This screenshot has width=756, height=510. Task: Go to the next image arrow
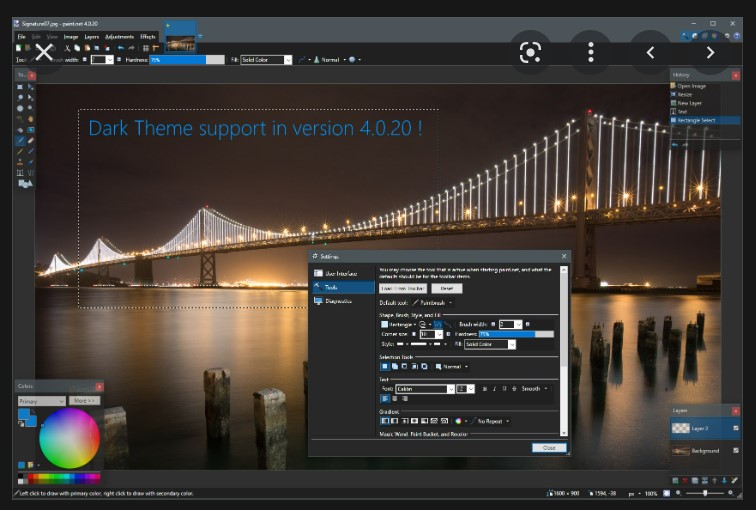[x=710, y=52]
